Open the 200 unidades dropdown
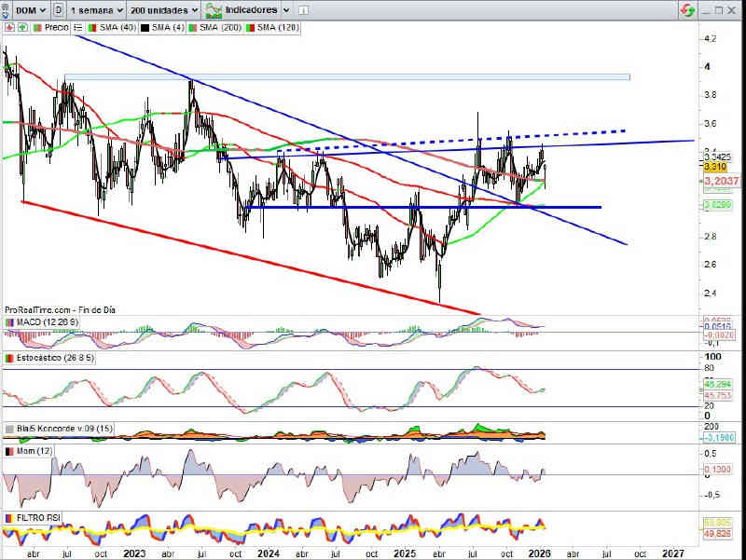Image resolution: width=746 pixels, height=560 pixels. 163,10
